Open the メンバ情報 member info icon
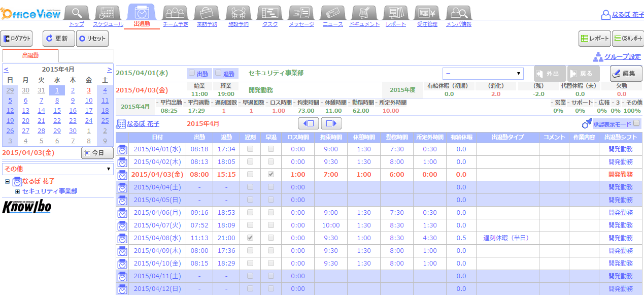Image resolution: width=644 pixels, height=295 pixels. [x=459, y=12]
